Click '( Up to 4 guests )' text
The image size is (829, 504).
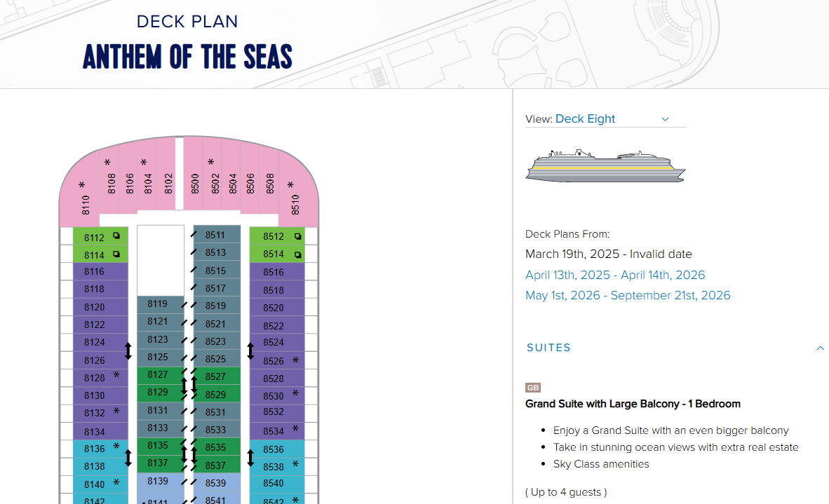point(566,492)
